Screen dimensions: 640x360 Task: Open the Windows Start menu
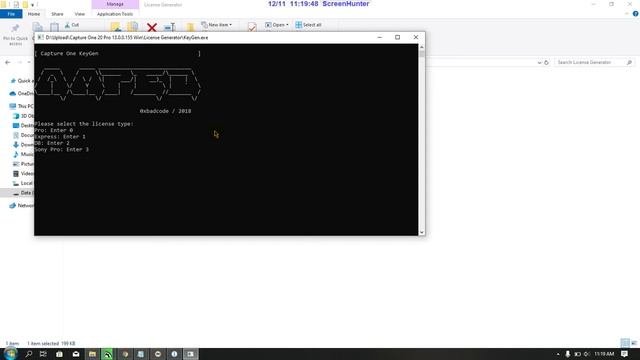[10, 354]
